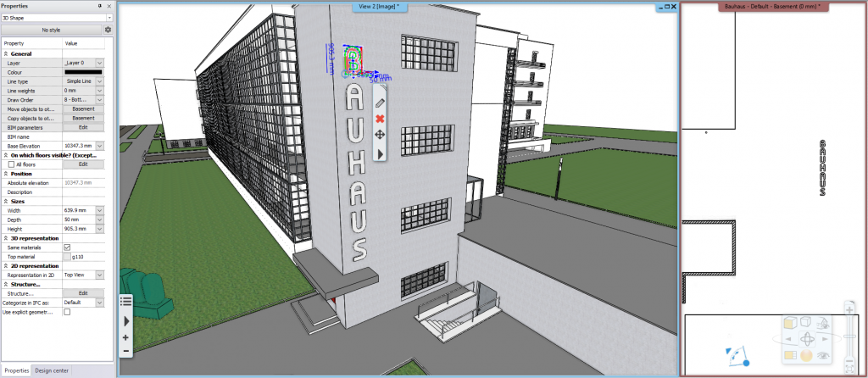Select the shaded cube view icon
The width and height of the screenshot is (868, 378).
(x=789, y=322)
